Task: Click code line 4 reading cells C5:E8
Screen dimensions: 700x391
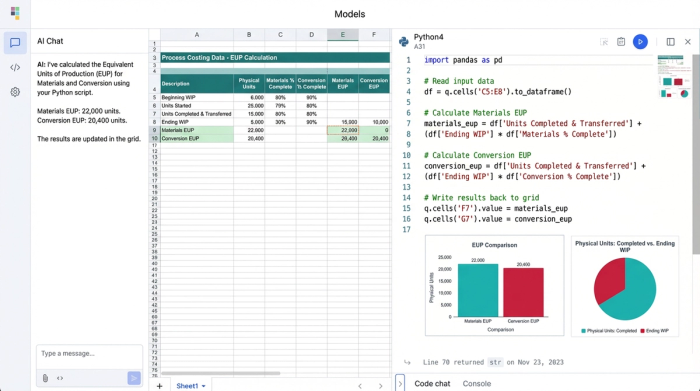Action: [498, 92]
